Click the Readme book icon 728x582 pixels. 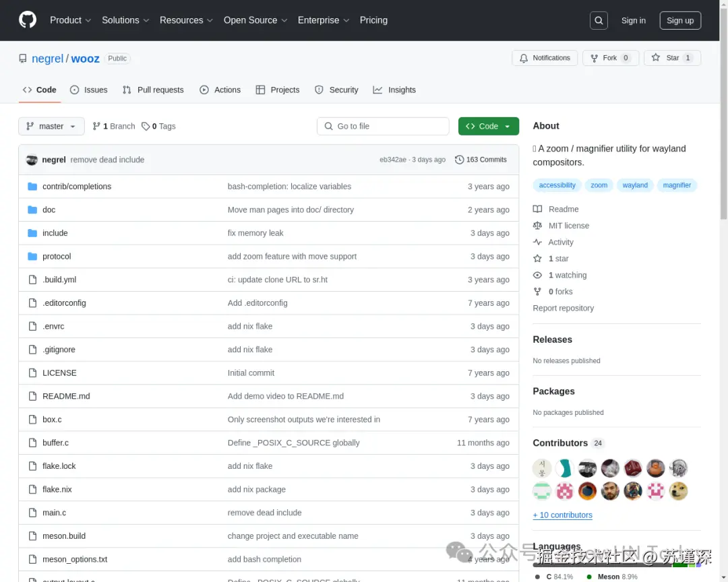pyautogui.click(x=537, y=209)
